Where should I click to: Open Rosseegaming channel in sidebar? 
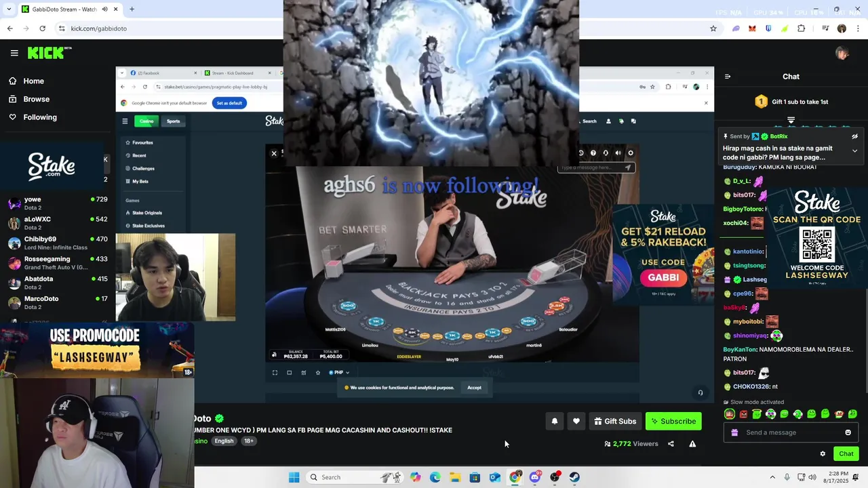tap(58, 262)
